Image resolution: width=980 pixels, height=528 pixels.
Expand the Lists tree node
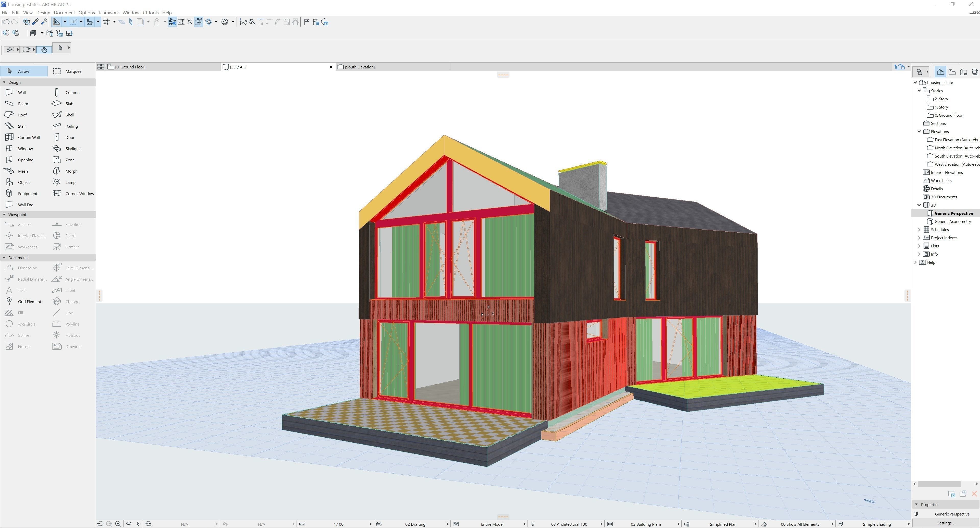(x=919, y=246)
